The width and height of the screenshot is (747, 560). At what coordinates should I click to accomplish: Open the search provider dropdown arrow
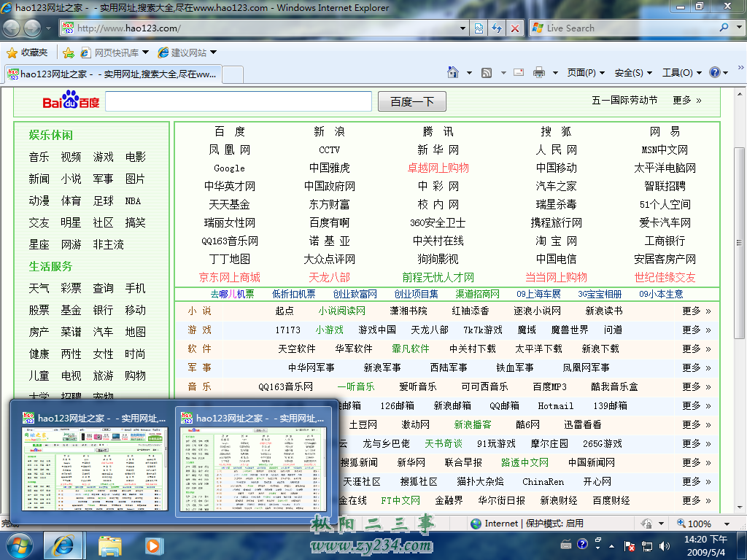pyautogui.click(x=739, y=28)
